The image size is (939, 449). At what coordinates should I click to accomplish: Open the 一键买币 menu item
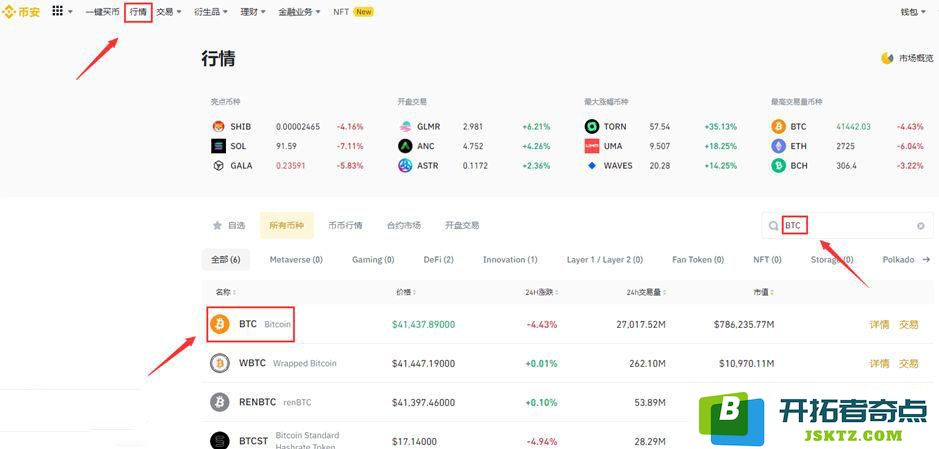(x=102, y=11)
